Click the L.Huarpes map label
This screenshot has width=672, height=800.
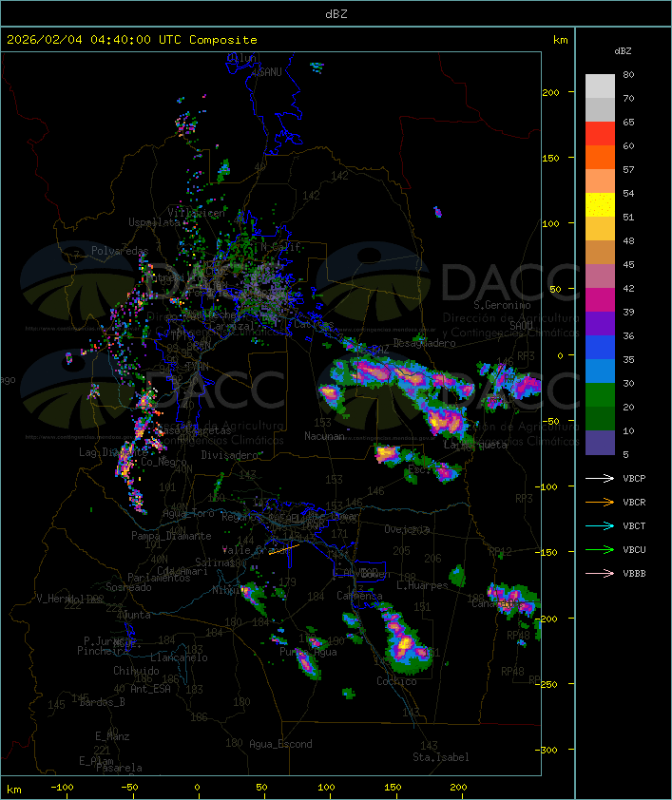(422, 585)
